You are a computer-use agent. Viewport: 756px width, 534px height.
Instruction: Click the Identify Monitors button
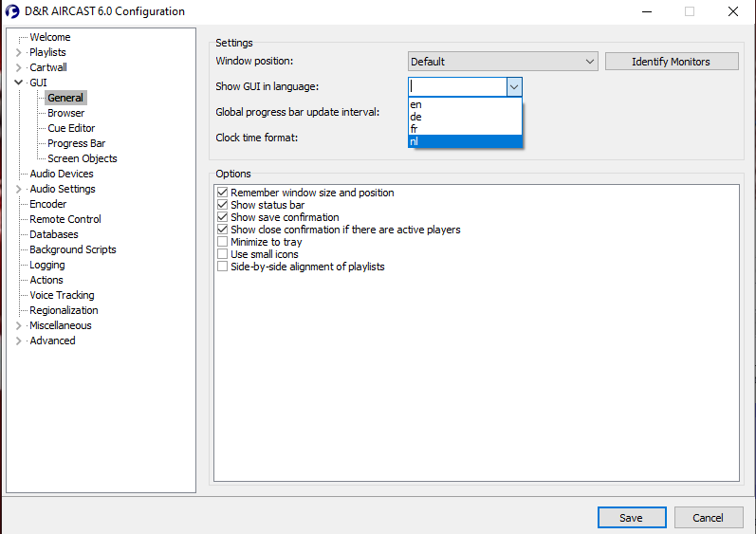[x=671, y=62]
